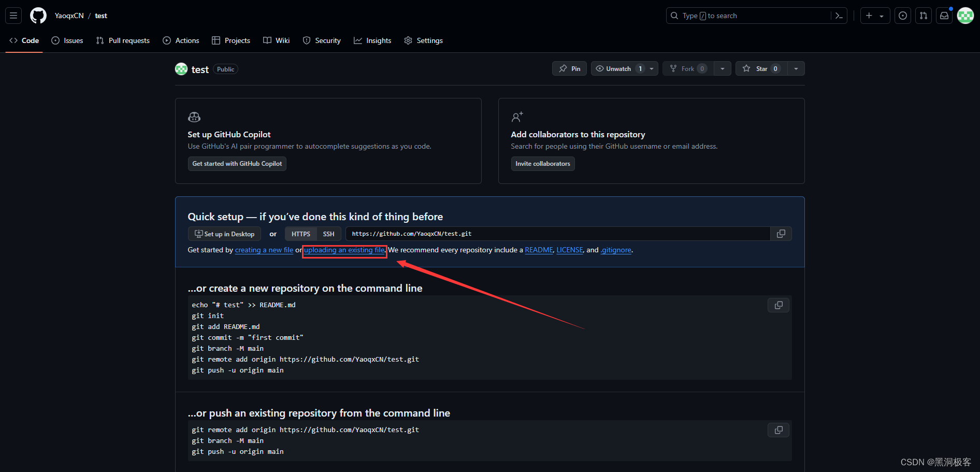The image size is (980, 472).
Task: Click the echo "# test" >> README.md line
Action: pos(243,305)
